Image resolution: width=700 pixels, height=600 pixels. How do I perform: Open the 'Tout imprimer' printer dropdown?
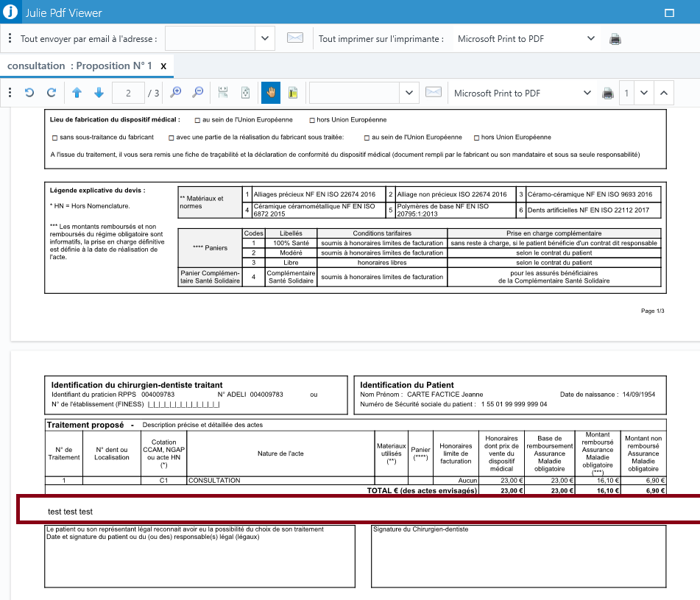pyautogui.click(x=590, y=38)
